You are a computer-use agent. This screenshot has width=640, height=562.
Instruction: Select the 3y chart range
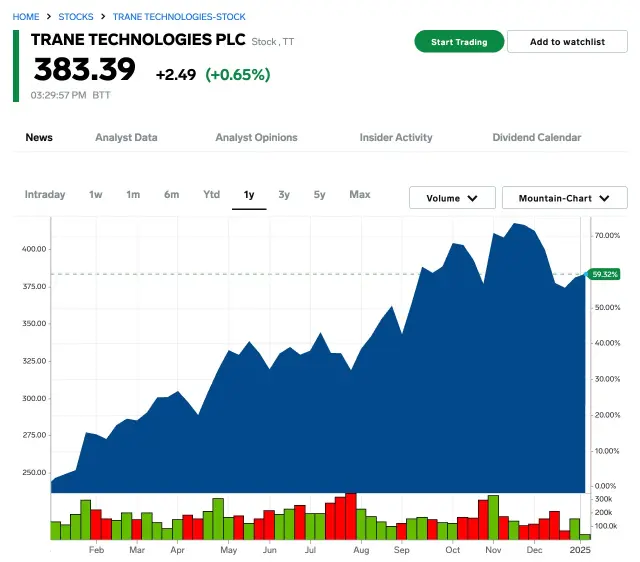[x=284, y=194]
